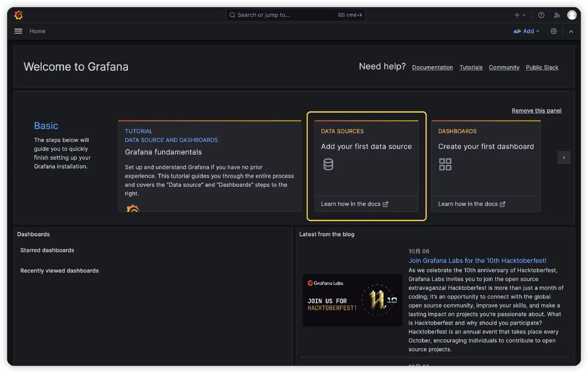This screenshot has height=373, width=588.
Task: Go to next setup steps arrow
Action: tap(564, 157)
